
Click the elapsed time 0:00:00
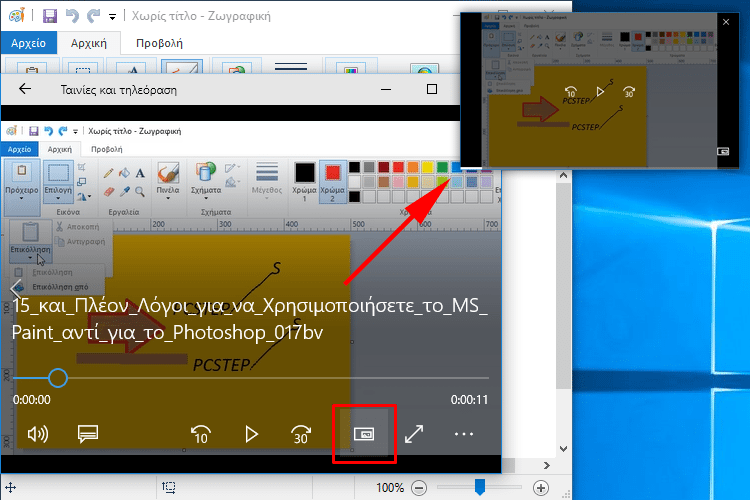[32, 400]
